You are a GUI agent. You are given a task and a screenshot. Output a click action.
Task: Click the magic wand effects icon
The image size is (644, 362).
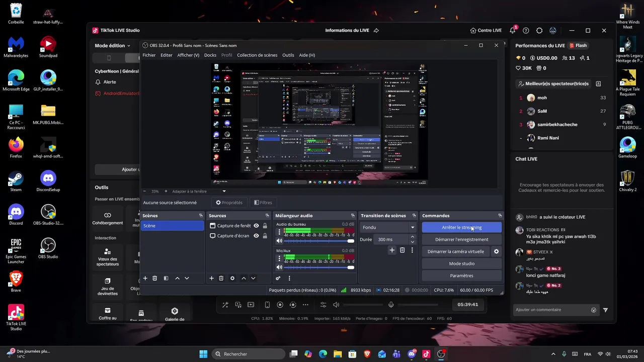(x=225, y=305)
